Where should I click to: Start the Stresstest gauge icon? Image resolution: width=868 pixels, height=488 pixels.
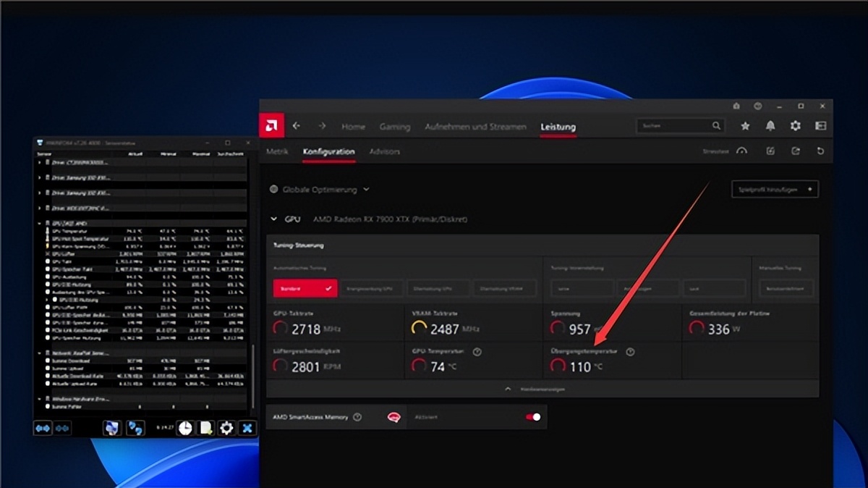pyautogui.click(x=741, y=151)
